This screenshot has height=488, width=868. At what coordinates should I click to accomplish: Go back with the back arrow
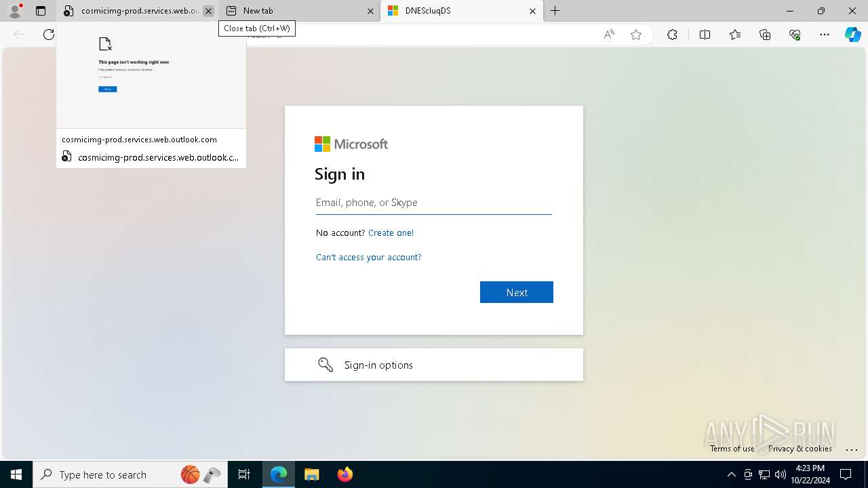[x=19, y=35]
